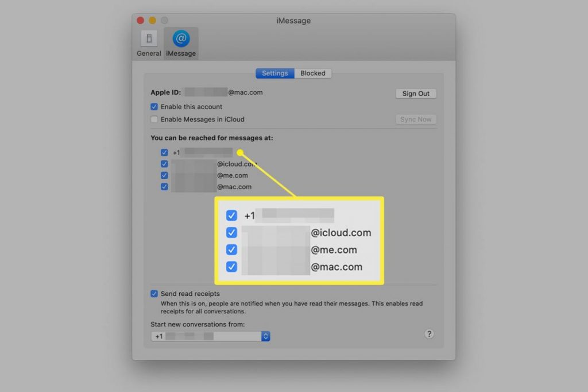The width and height of the screenshot is (588, 392).
Task: Select the iMessage @ toolbar icon
Action: (x=181, y=39)
